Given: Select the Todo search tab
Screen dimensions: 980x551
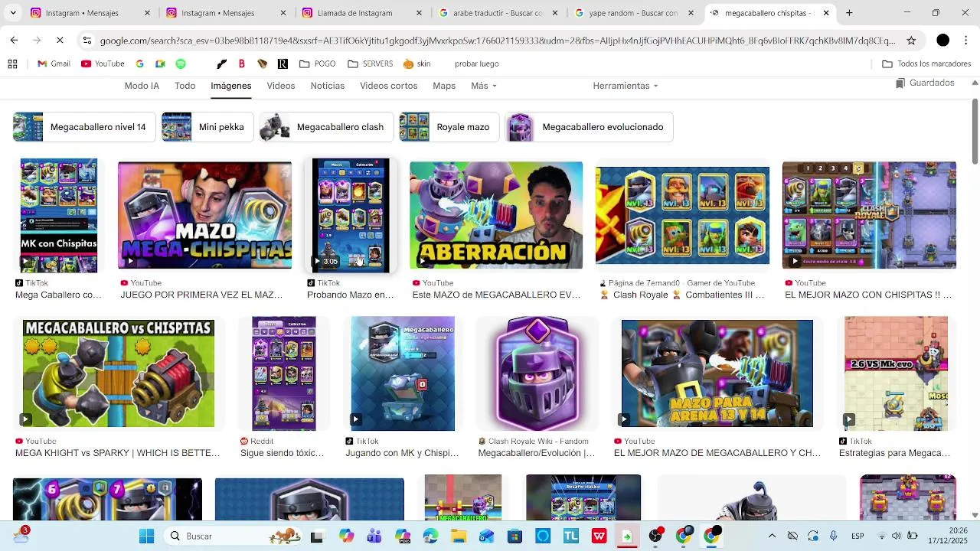Looking at the screenshot, I should tap(185, 86).
